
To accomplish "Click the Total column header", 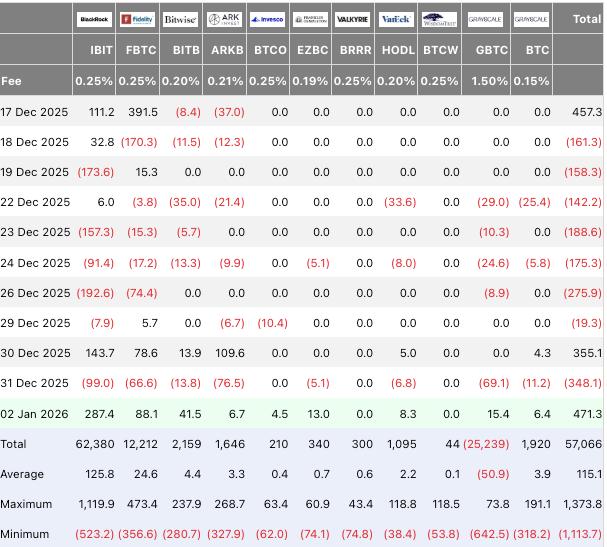I will pos(586,19).
